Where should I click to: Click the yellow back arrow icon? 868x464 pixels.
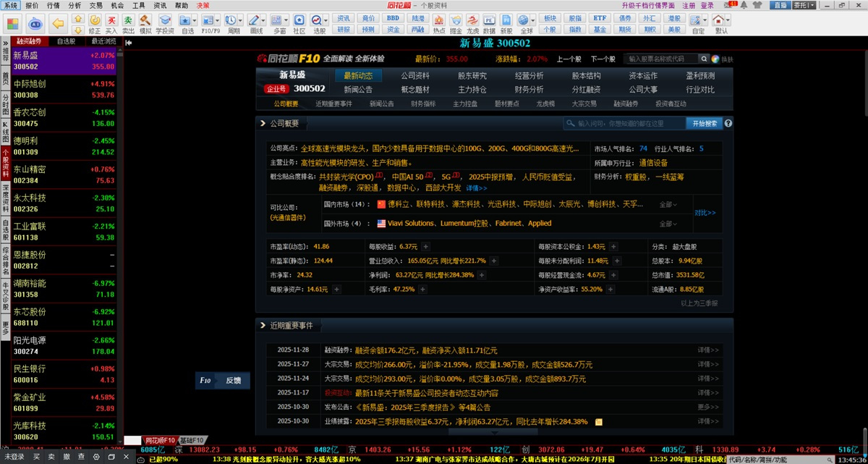tap(59, 23)
